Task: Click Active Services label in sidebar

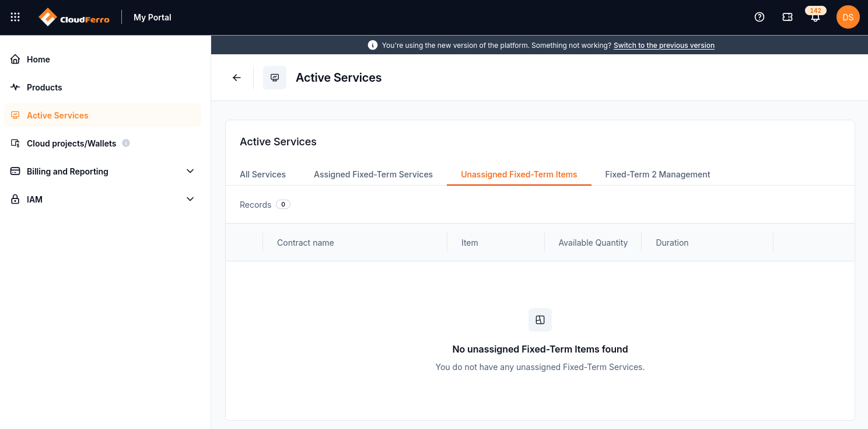Action: [x=58, y=115]
